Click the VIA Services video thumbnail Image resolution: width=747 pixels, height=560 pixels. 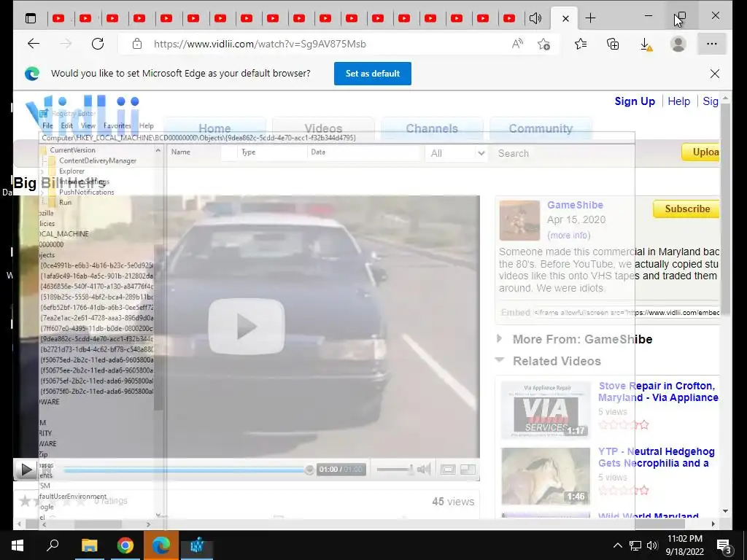point(546,410)
